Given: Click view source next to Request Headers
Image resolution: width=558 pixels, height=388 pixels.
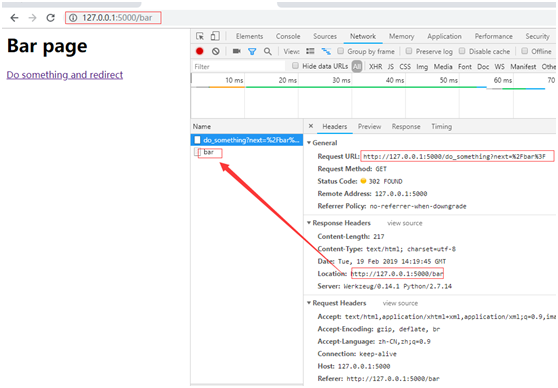Looking at the screenshot, I should coord(400,303).
